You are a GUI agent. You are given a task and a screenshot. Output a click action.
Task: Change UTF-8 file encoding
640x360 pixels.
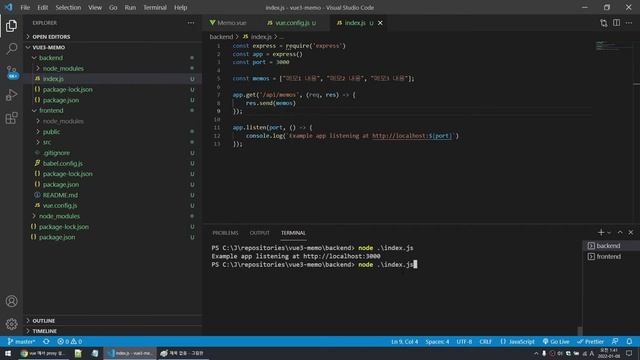[x=464, y=342]
